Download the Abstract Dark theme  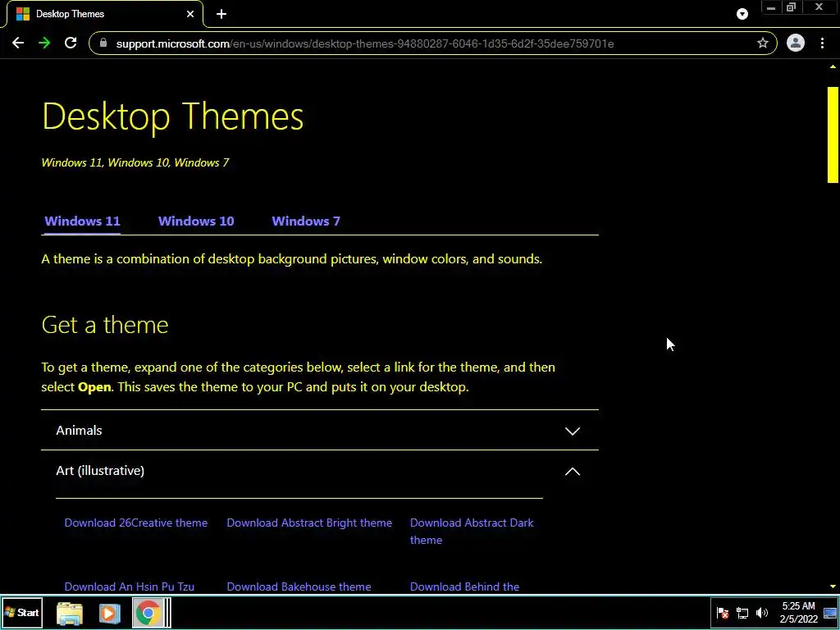[x=472, y=532]
